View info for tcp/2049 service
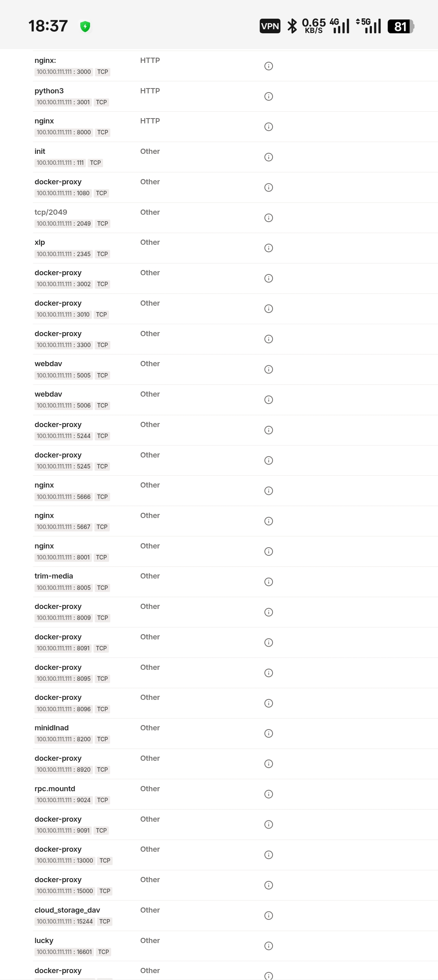 (268, 218)
